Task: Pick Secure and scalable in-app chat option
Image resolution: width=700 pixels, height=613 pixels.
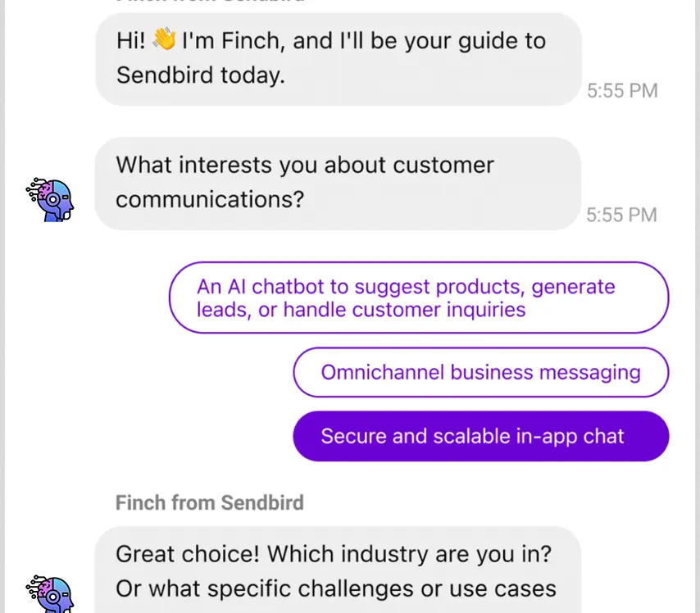Action: (480, 436)
